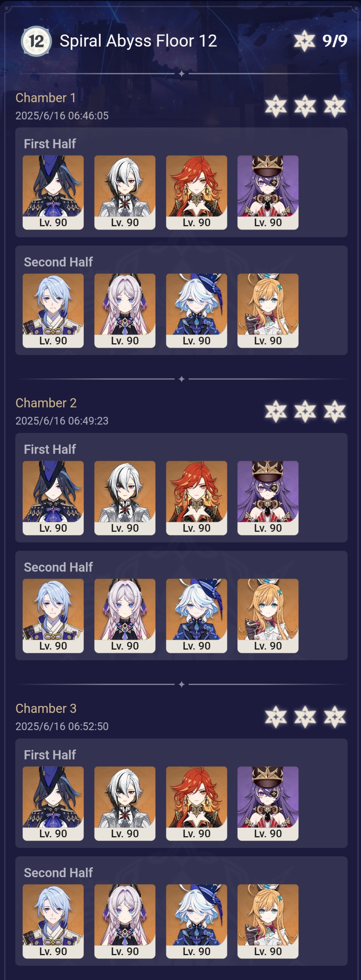Click the Chamber 2 heading

[46, 403]
